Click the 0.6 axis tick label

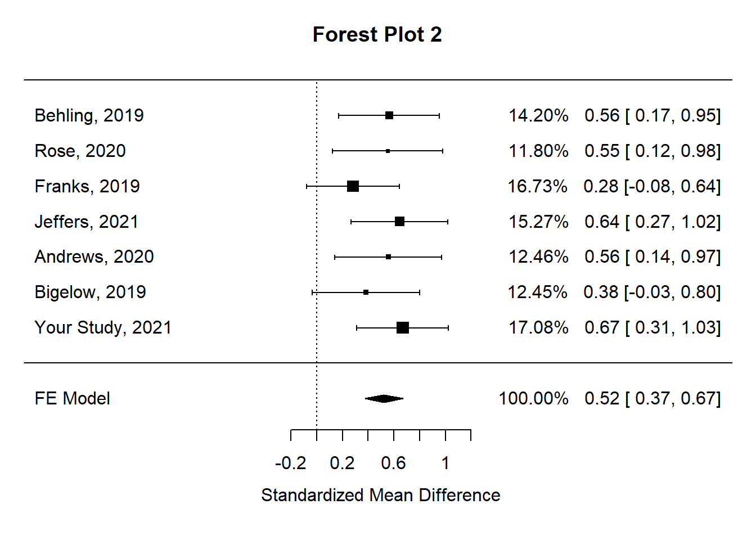coord(393,463)
